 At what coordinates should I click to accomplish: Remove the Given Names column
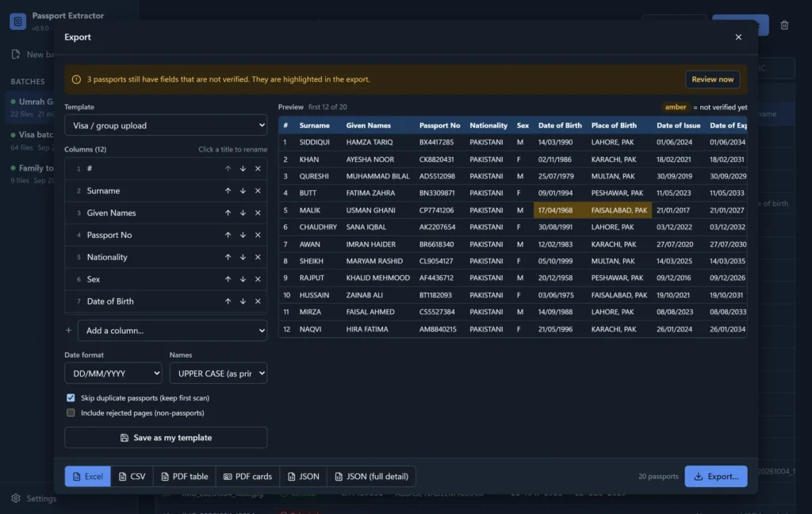click(x=258, y=213)
